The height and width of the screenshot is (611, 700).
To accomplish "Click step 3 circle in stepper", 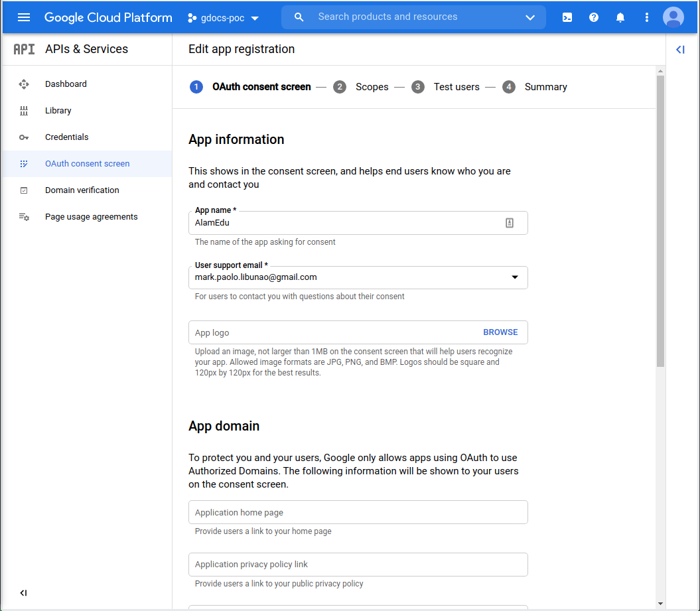I will pos(418,87).
